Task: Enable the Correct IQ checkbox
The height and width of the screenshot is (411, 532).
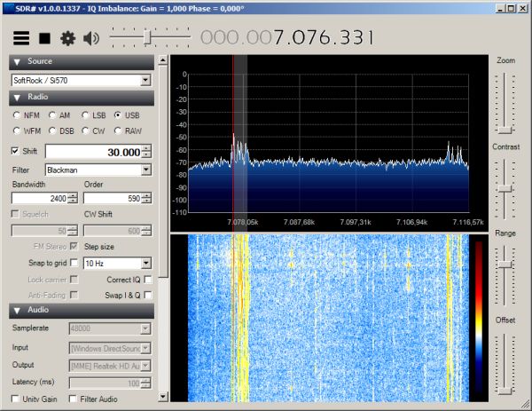Action: pos(148,279)
